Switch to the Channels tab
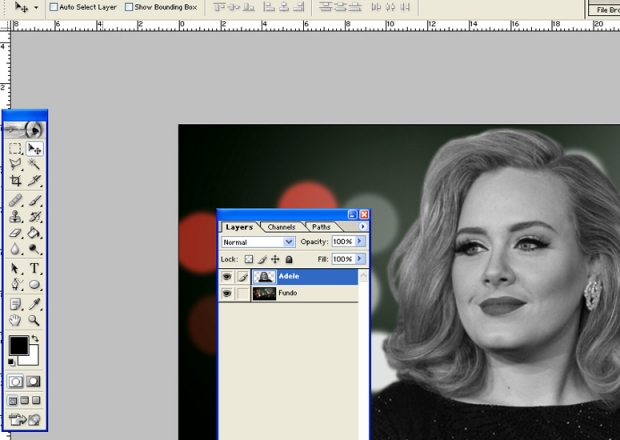The image size is (620, 440). pyautogui.click(x=283, y=227)
